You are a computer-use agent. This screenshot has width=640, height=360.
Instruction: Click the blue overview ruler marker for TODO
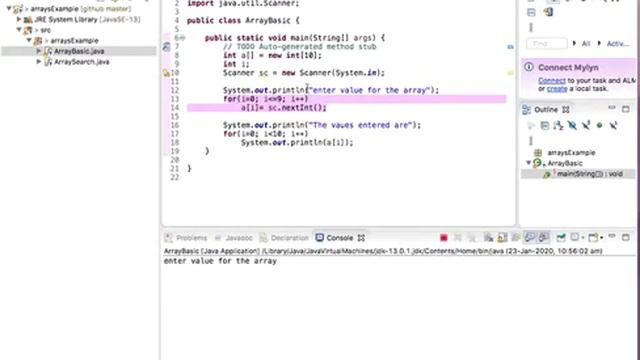(x=510, y=47)
